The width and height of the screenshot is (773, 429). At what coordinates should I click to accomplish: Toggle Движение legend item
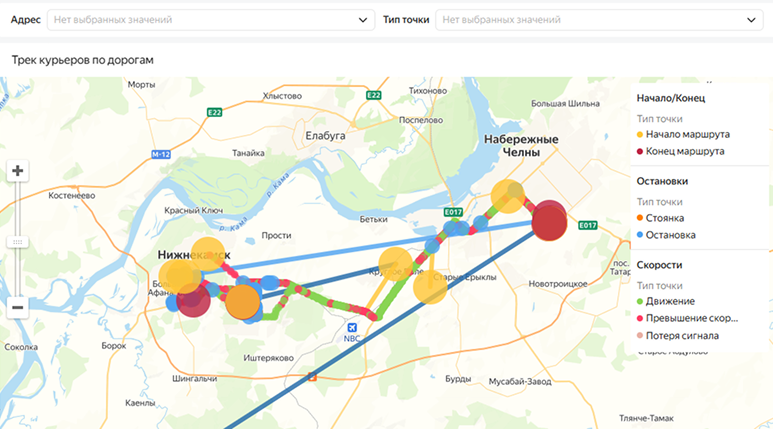666,301
